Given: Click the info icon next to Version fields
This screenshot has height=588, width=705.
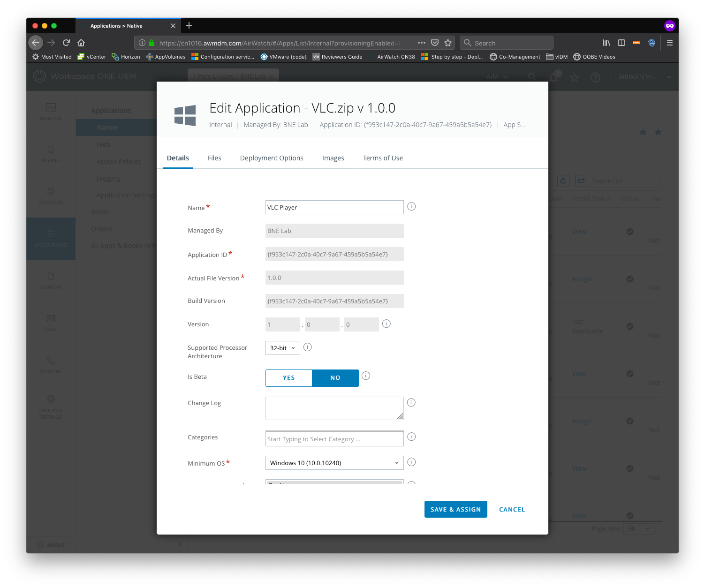Looking at the screenshot, I should 387,324.
